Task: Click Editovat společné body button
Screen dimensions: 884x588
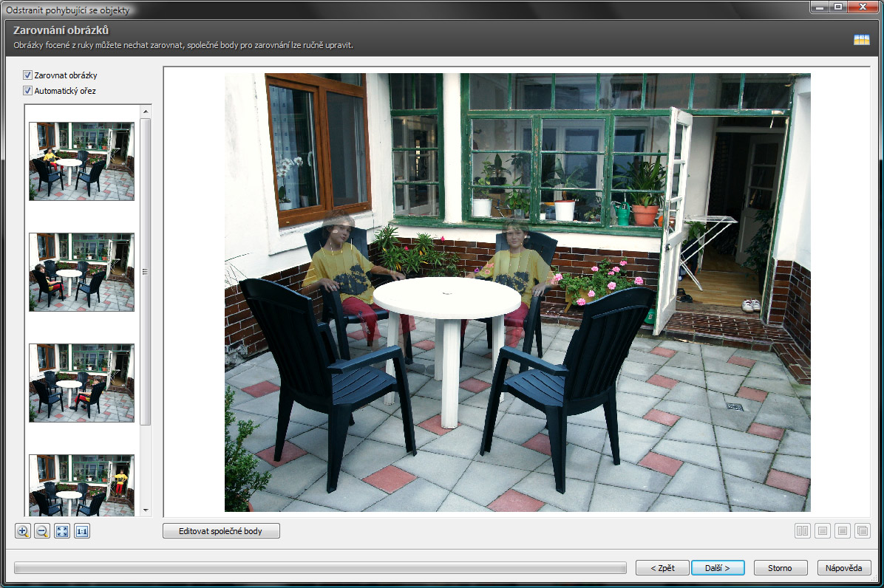Action: point(221,530)
